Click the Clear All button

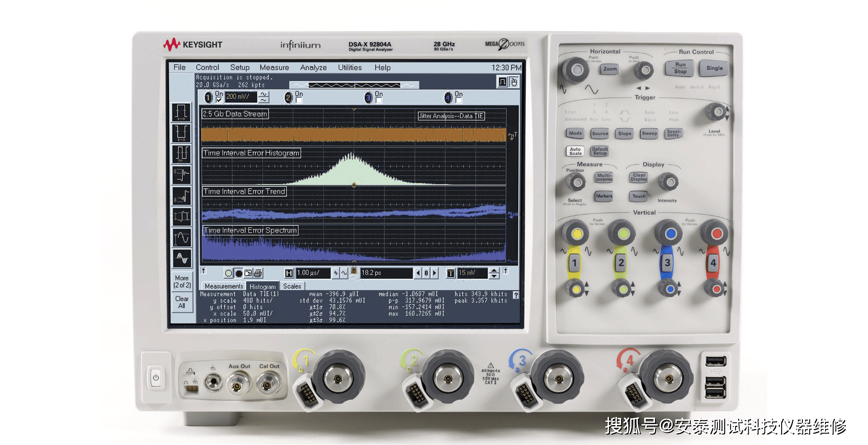(182, 302)
